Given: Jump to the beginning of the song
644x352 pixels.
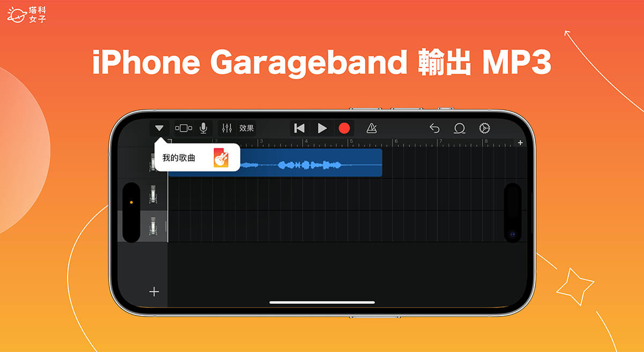Looking at the screenshot, I should click(299, 128).
